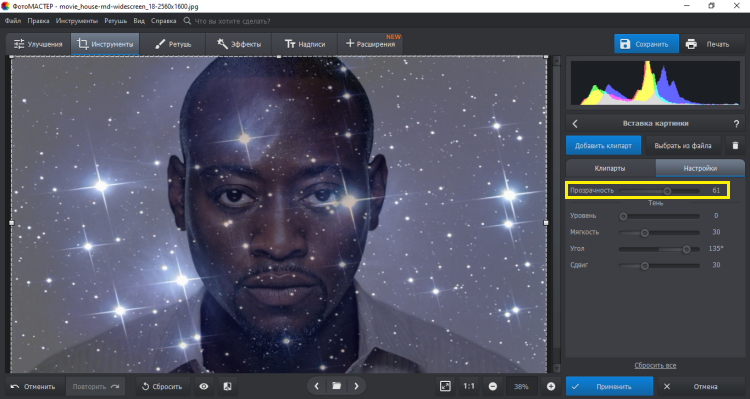Go back using the left chevron in panel header
Viewport: 750px width, 399px height.
[x=575, y=123]
